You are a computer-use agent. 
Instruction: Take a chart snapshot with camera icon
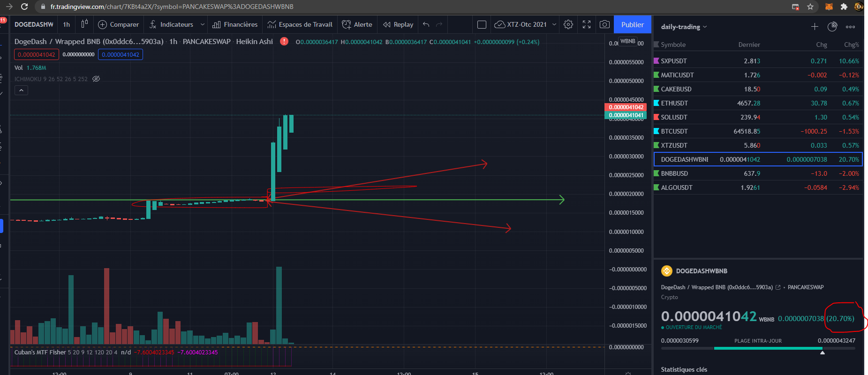[x=605, y=24]
